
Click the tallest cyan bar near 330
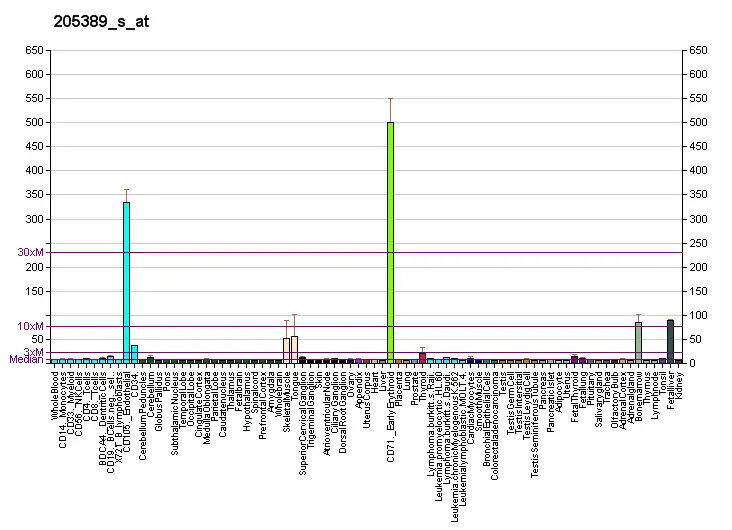point(126,280)
